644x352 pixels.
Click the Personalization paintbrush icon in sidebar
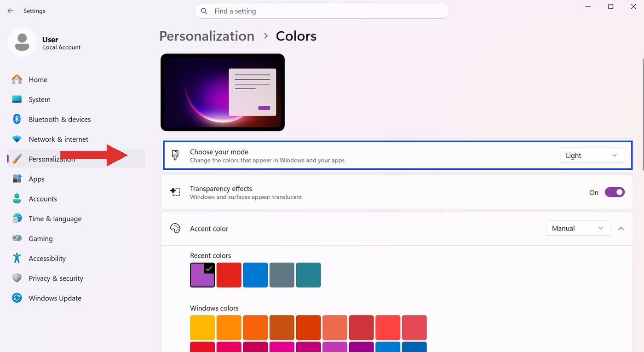(x=17, y=159)
